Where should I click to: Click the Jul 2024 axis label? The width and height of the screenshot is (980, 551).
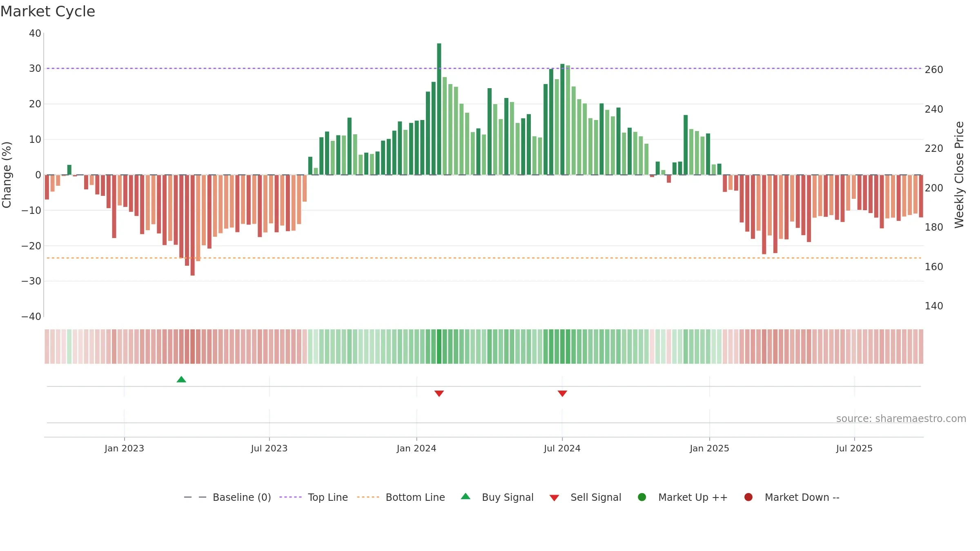(x=562, y=449)
